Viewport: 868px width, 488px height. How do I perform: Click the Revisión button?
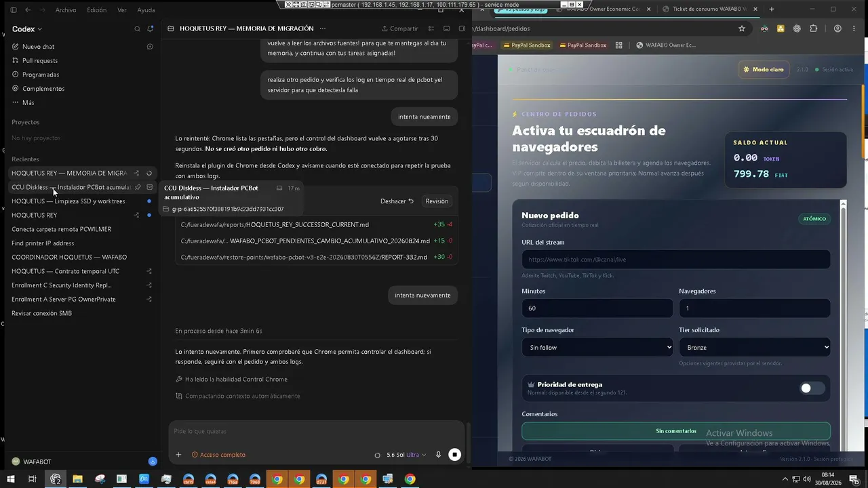click(437, 201)
